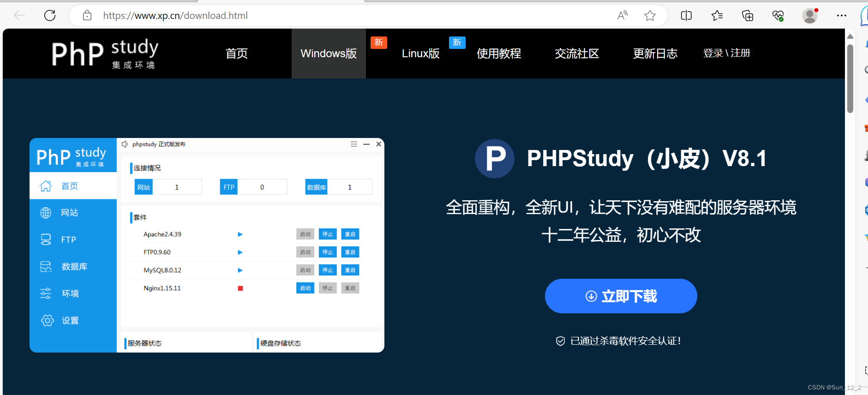Click 停止 button for Apache2.4.39
Image resolution: width=868 pixels, height=395 pixels.
[x=328, y=234]
